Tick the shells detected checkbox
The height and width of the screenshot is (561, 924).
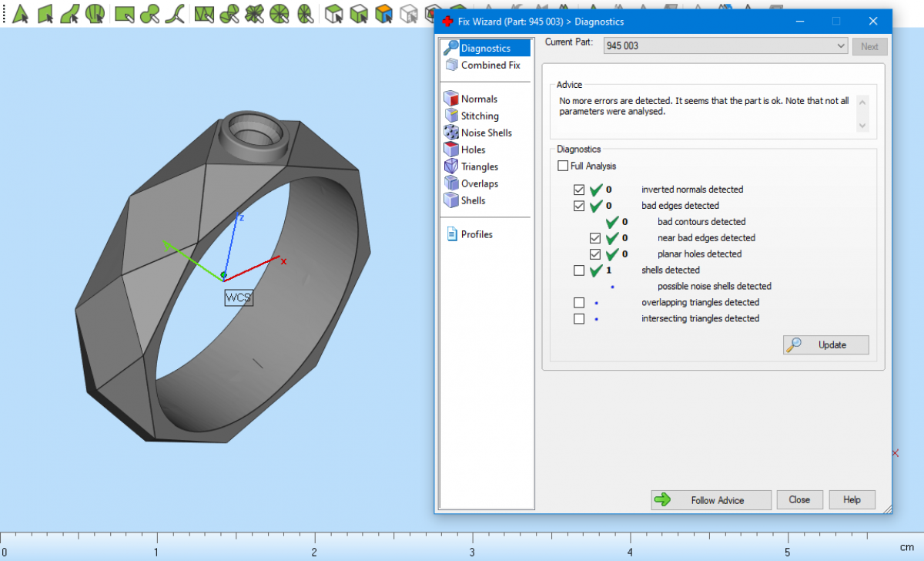[x=579, y=270]
